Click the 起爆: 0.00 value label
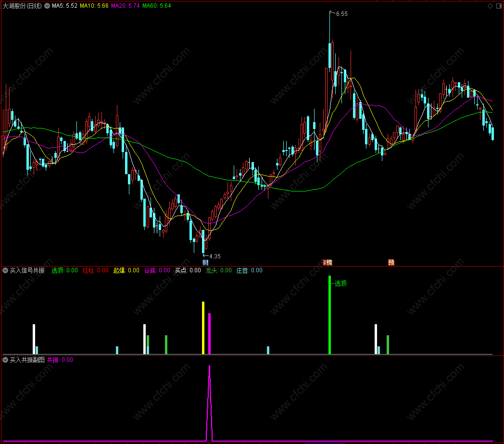The image size is (504, 444). [126, 270]
